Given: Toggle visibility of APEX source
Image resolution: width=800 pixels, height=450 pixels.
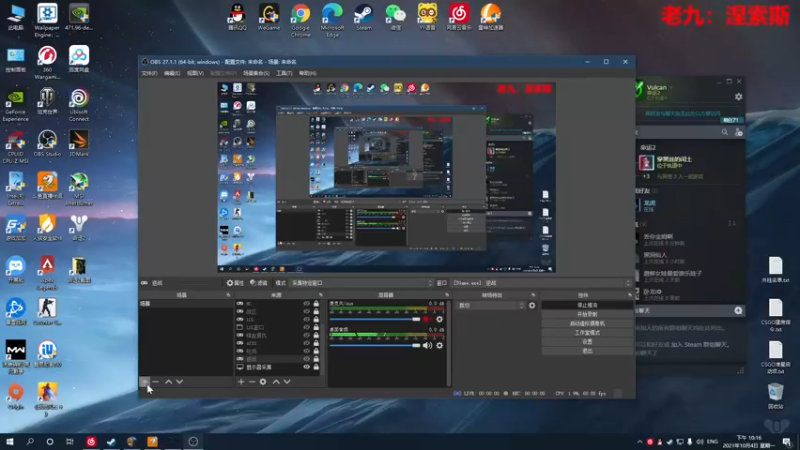Looking at the screenshot, I should coord(307,343).
